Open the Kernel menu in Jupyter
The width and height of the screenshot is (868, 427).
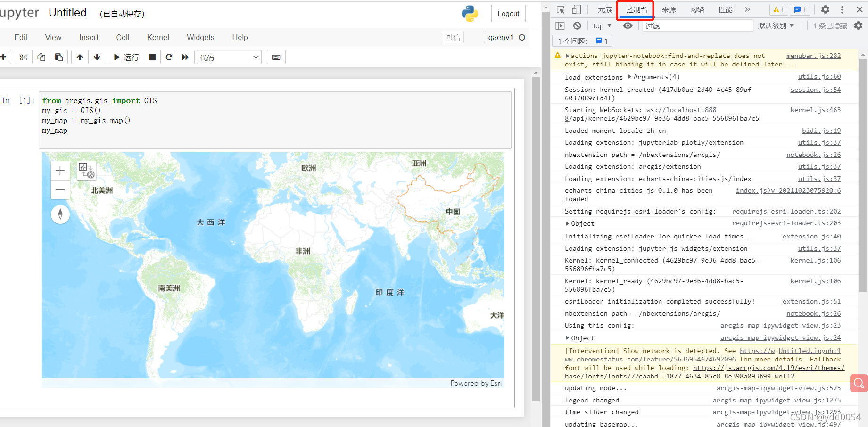pyautogui.click(x=158, y=37)
